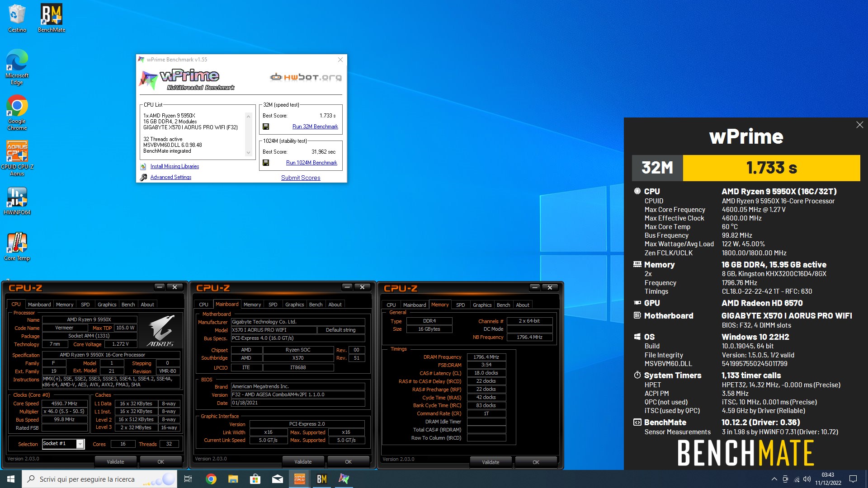The height and width of the screenshot is (488, 868).
Task: Click the BIOS Version field F32
Action: pos(298,394)
